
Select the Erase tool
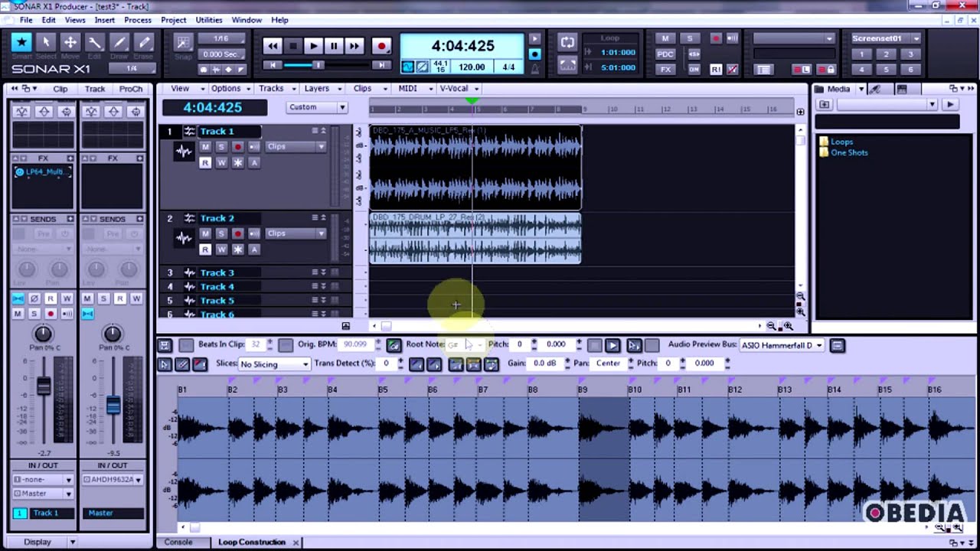pos(144,44)
